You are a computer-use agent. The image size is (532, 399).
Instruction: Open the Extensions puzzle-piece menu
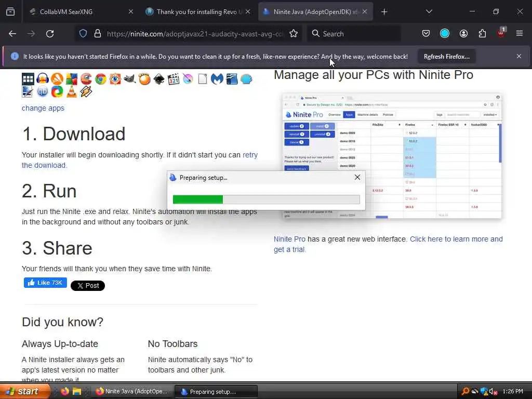[482, 34]
